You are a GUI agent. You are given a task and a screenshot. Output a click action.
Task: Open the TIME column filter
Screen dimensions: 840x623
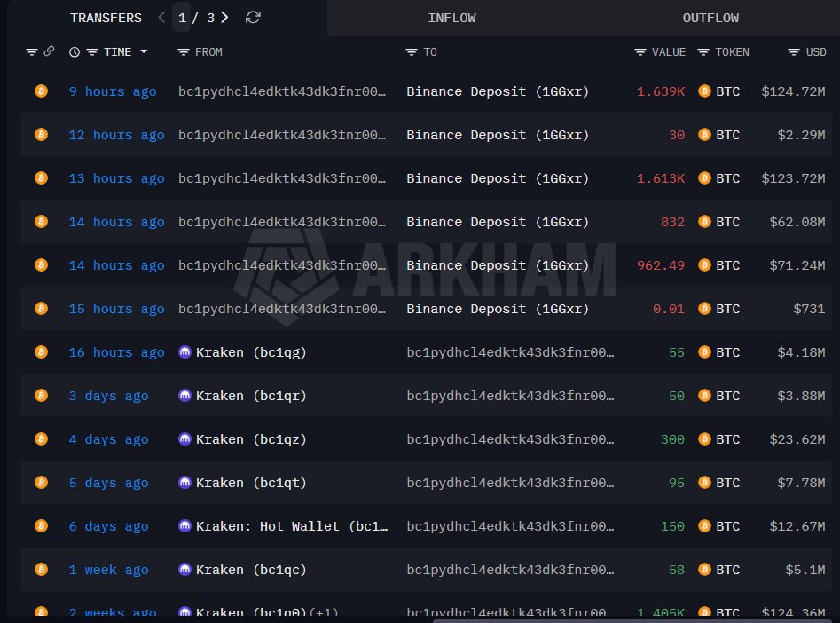coord(92,52)
